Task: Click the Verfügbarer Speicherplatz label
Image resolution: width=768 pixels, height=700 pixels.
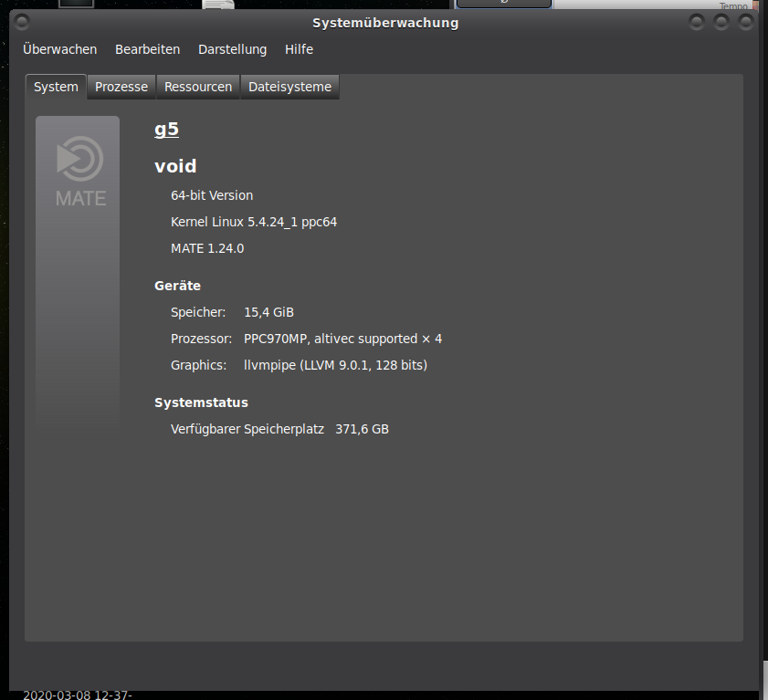Action: coord(247,429)
